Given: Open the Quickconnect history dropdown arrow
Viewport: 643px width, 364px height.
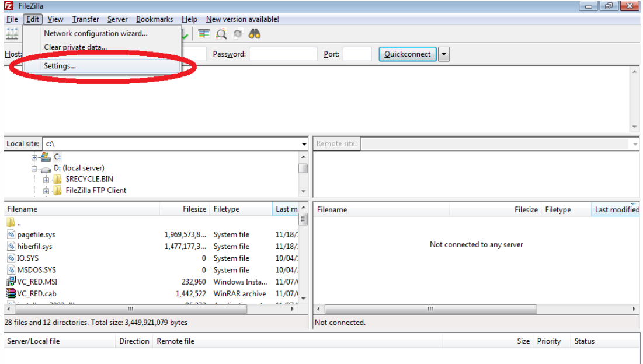Looking at the screenshot, I should pos(444,54).
